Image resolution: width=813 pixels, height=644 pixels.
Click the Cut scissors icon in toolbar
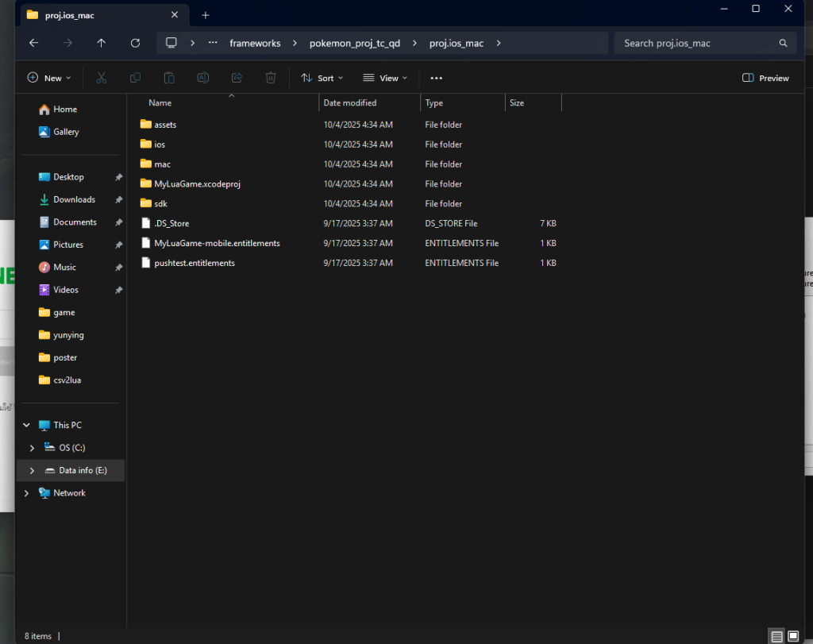(x=101, y=78)
